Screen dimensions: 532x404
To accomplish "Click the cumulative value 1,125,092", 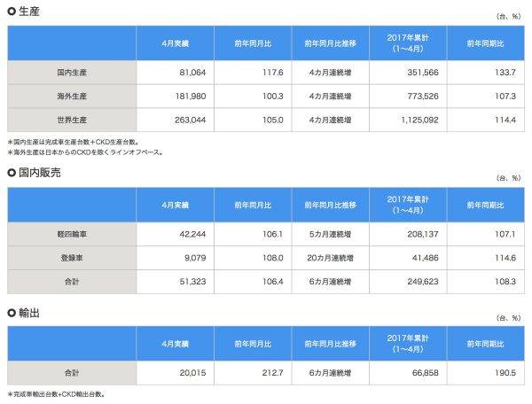I will pos(419,120).
